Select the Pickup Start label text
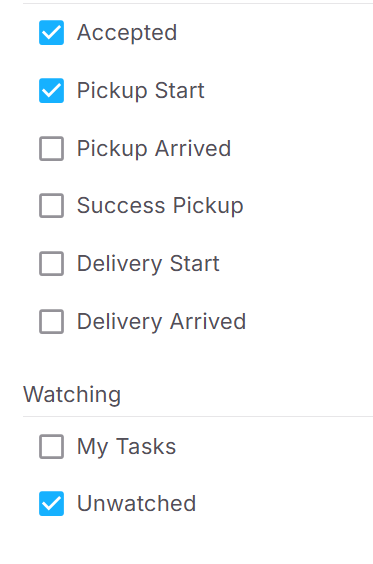 click(141, 91)
